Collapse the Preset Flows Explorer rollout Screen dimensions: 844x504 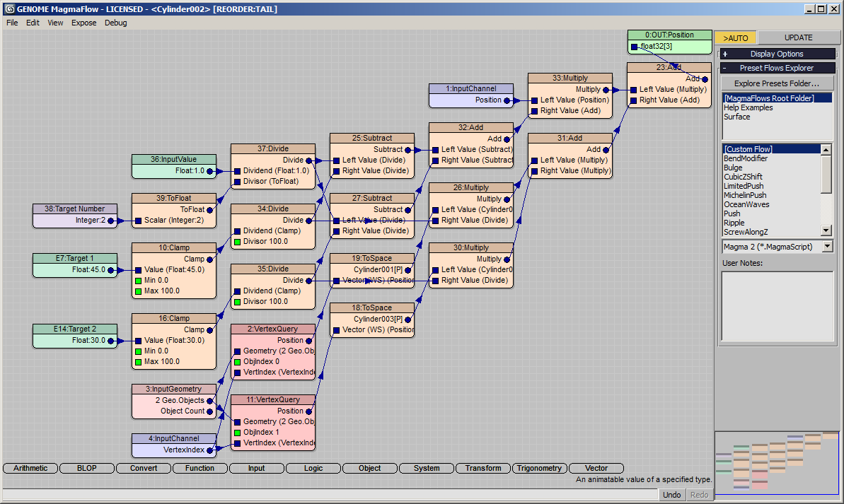tap(724, 69)
